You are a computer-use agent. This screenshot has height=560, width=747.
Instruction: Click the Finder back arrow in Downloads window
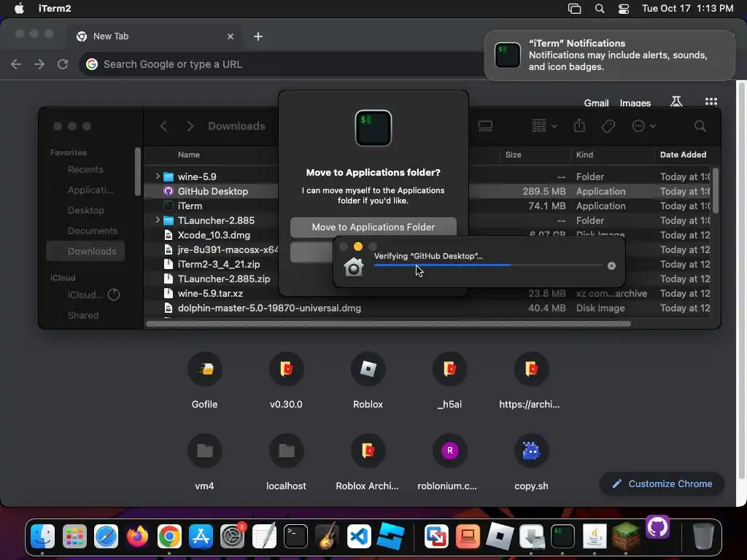(x=163, y=126)
